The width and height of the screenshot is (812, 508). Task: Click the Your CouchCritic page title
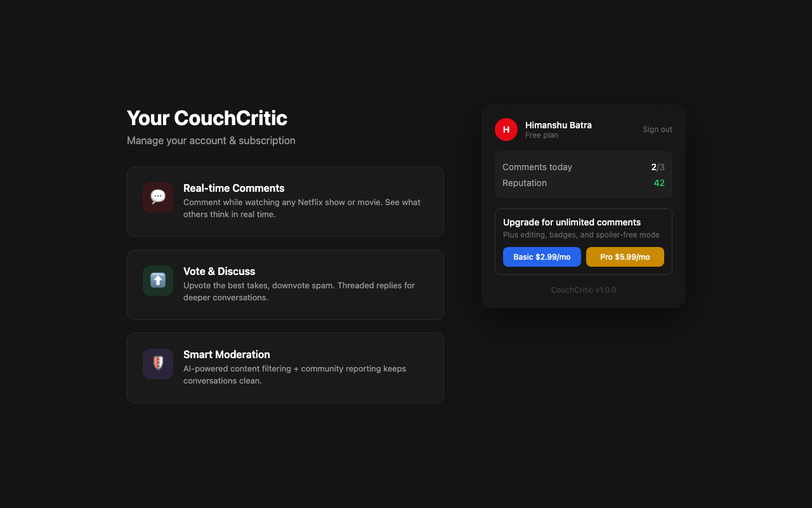(207, 118)
